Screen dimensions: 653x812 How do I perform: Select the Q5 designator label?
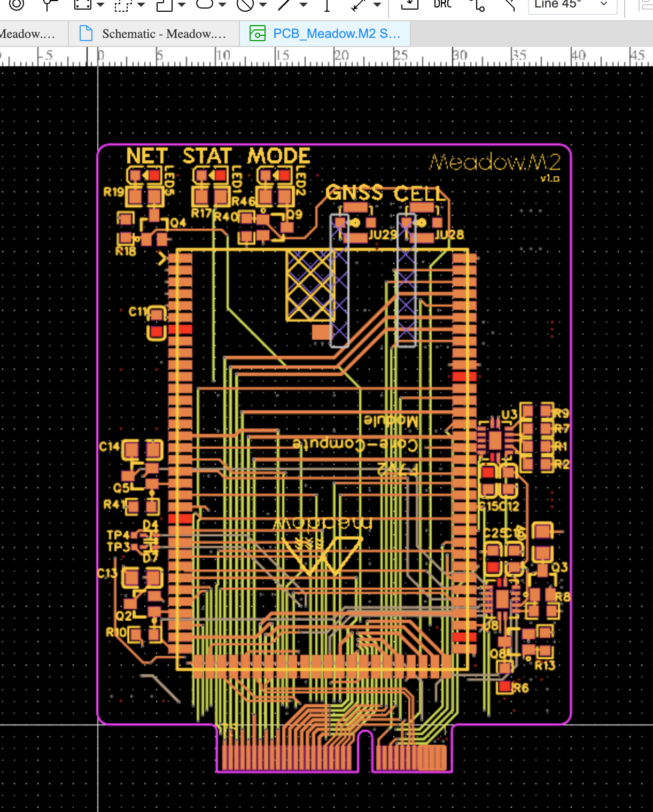click(121, 488)
